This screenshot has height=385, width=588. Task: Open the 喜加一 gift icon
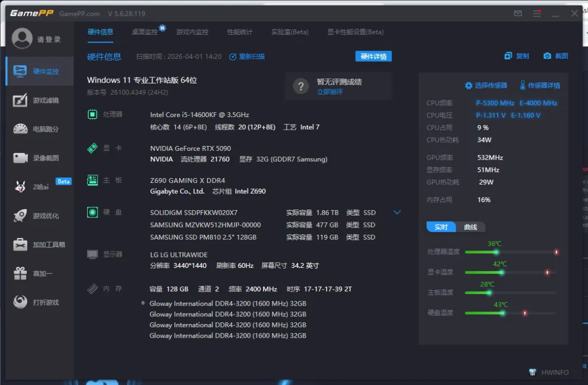[20, 273]
